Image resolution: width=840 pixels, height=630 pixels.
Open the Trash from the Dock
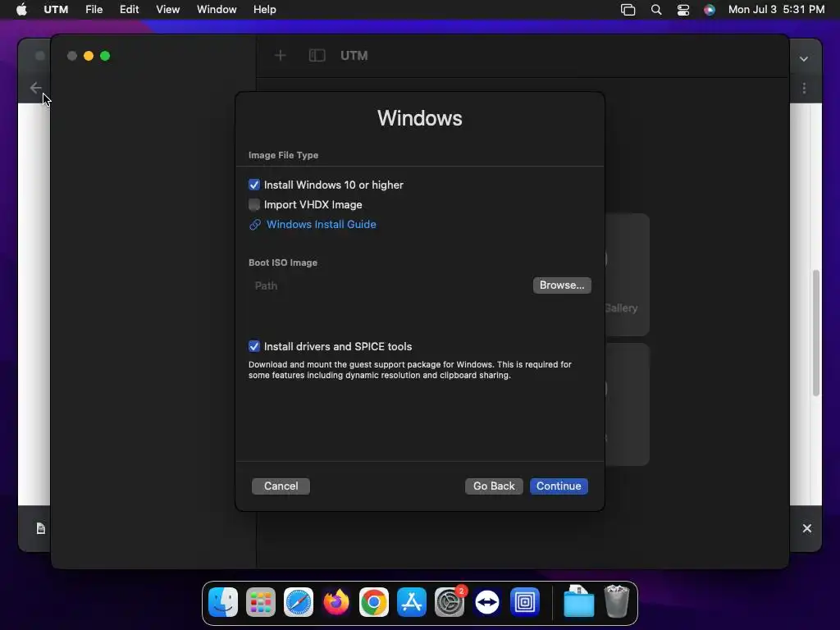pyautogui.click(x=617, y=601)
